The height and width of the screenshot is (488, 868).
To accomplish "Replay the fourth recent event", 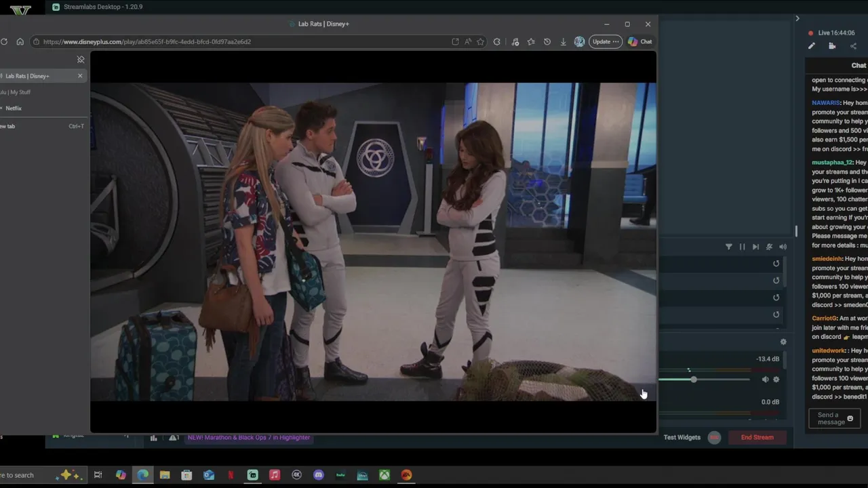I will 776,314.
